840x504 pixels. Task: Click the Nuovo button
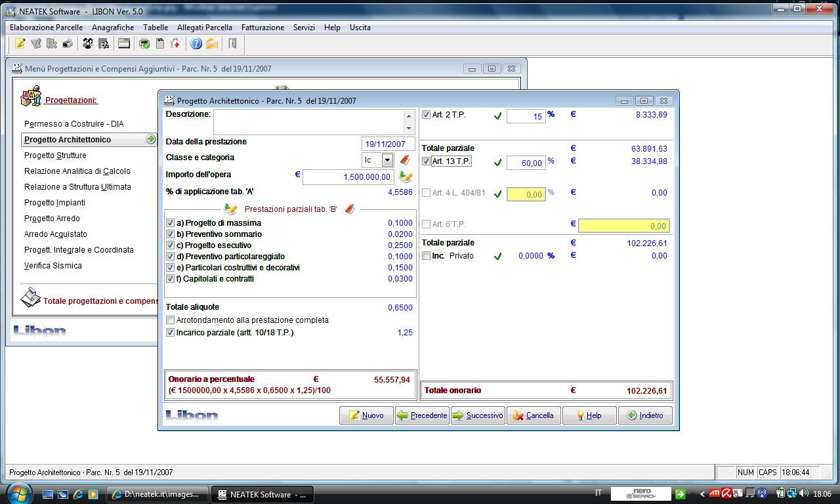pyautogui.click(x=366, y=415)
